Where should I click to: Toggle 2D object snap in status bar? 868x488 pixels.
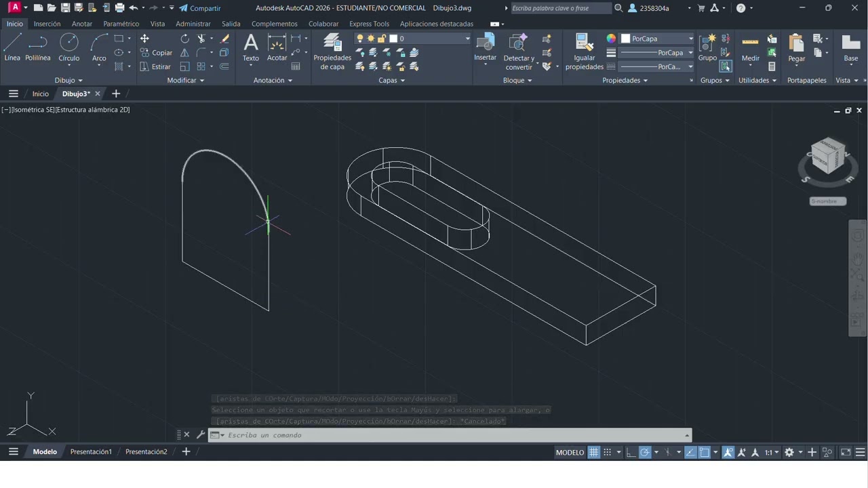point(705,452)
